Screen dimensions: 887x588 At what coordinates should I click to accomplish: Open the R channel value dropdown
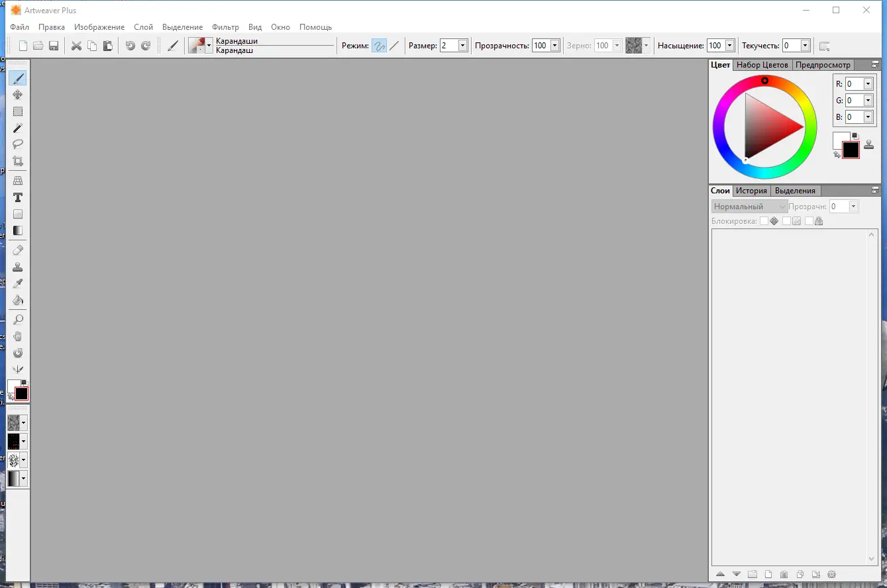tap(868, 84)
